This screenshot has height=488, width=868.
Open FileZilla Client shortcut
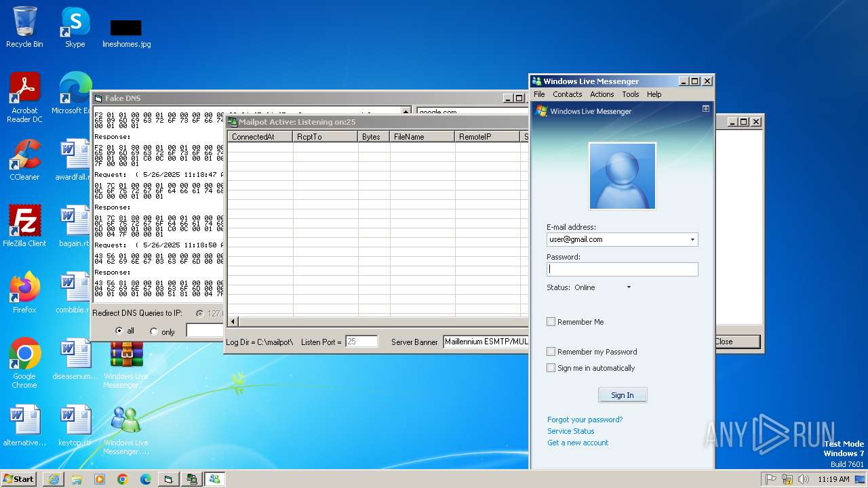pos(24,226)
